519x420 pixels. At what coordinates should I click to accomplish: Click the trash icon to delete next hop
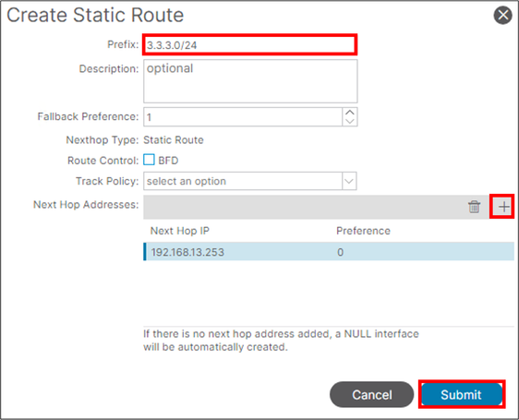[x=474, y=207]
